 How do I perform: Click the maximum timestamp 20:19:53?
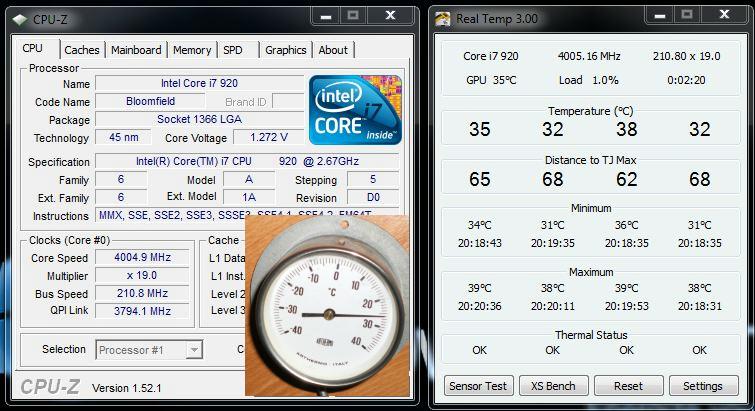(626, 306)
